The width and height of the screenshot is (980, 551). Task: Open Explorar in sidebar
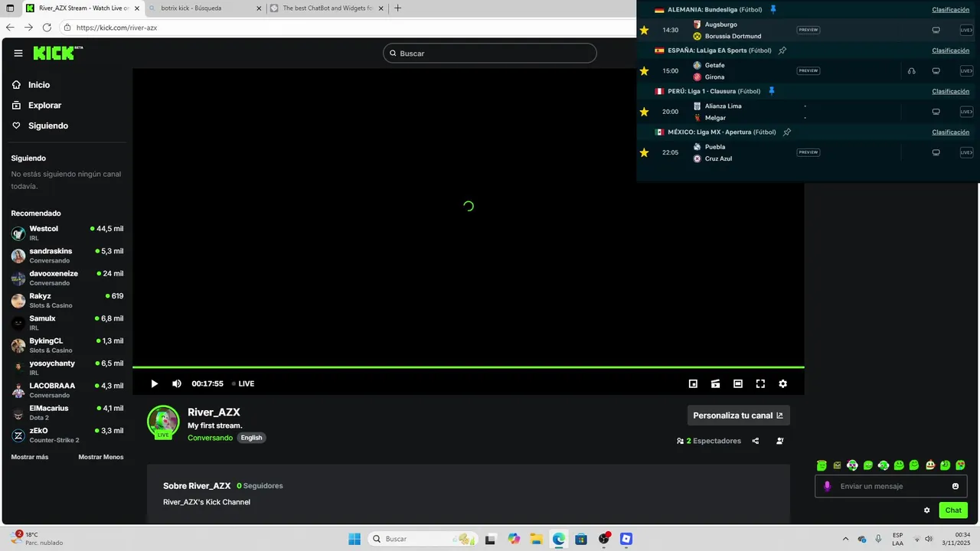44,105
